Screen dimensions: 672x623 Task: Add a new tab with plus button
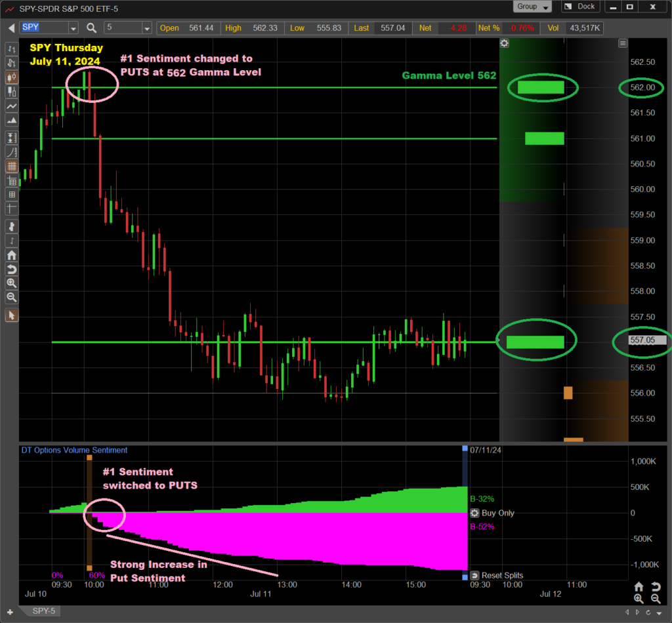click(10, 612)
